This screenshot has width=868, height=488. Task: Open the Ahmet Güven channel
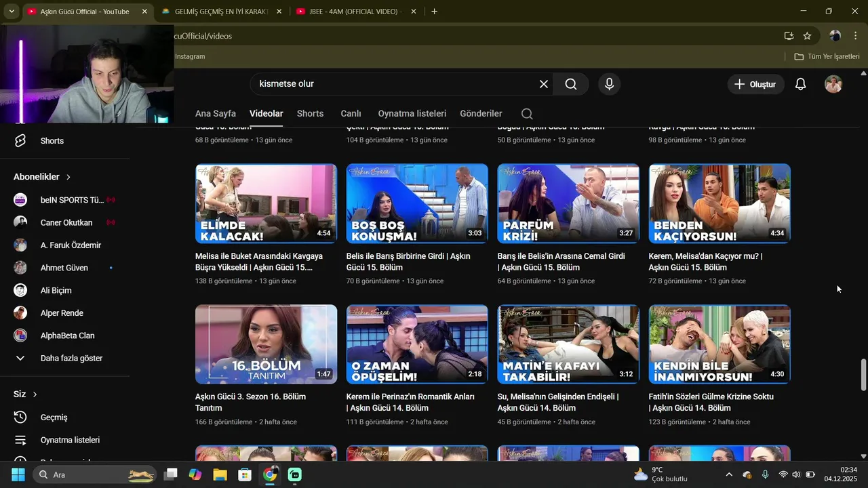click(65, 268)
